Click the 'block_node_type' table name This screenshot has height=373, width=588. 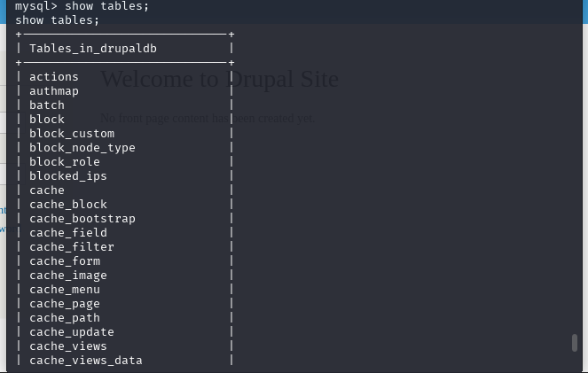click(82, 148)
